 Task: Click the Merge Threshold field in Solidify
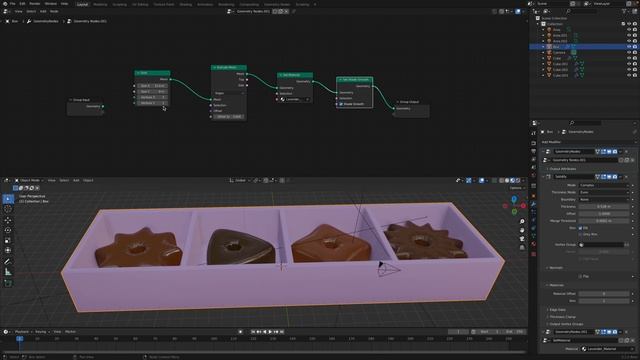(604, 221)
